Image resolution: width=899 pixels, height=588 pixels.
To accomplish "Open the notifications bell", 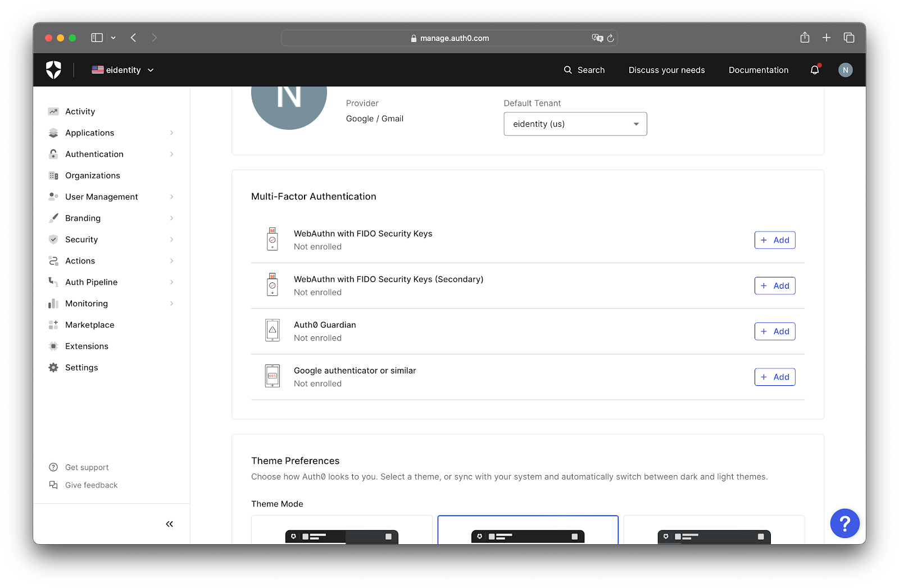I will tap(815, 70).
